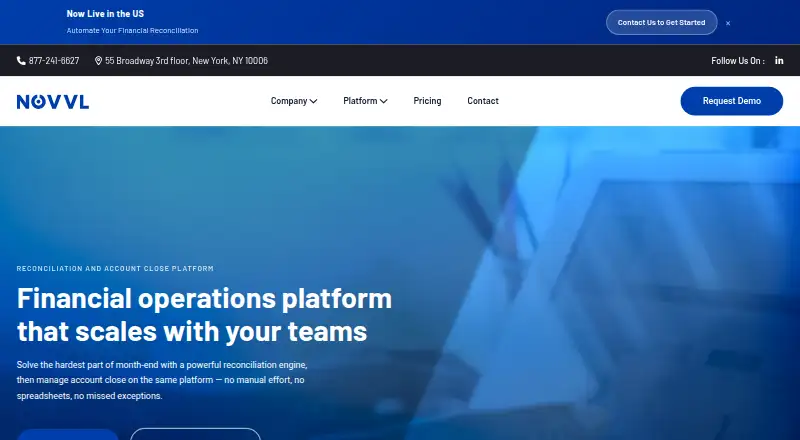Open the Pricing page
Viewport: 800px width, 440px height.
pyautogui.click(x=427, y=101)
